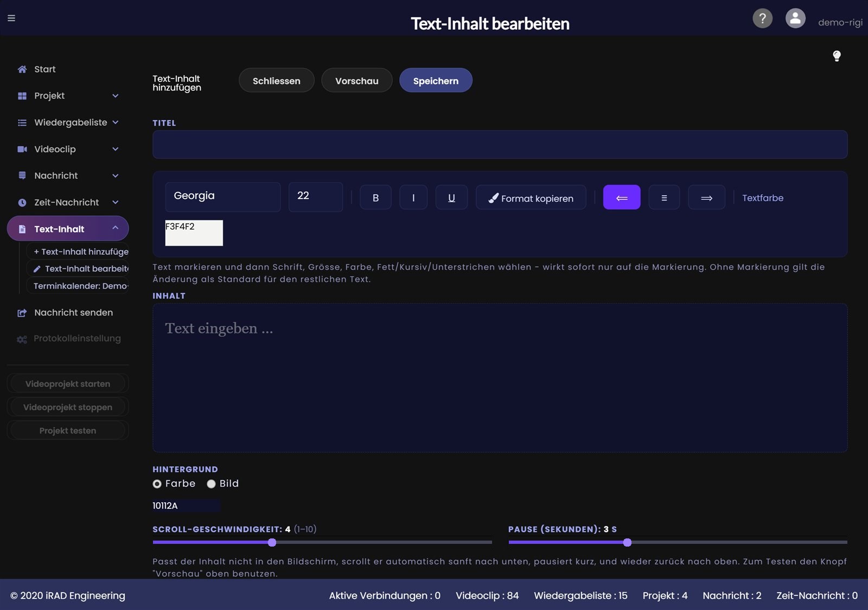Click the Schliessen button

coord(276,80)
